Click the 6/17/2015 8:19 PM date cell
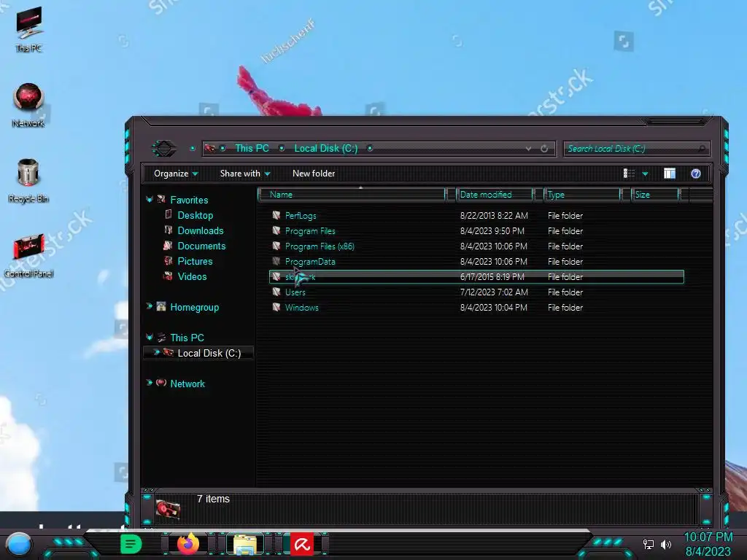The height and width of the screenshot is (560, 747). coord(492,276)
